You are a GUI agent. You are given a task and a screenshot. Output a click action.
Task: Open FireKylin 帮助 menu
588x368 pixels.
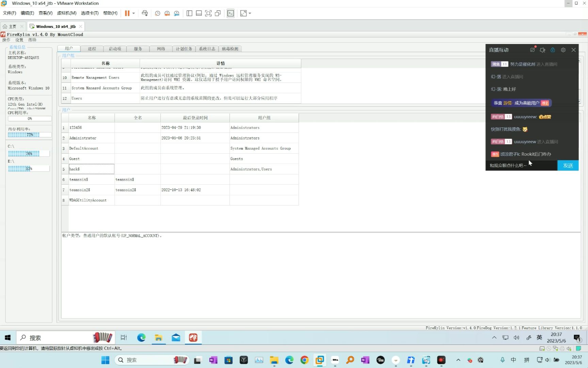32,40
